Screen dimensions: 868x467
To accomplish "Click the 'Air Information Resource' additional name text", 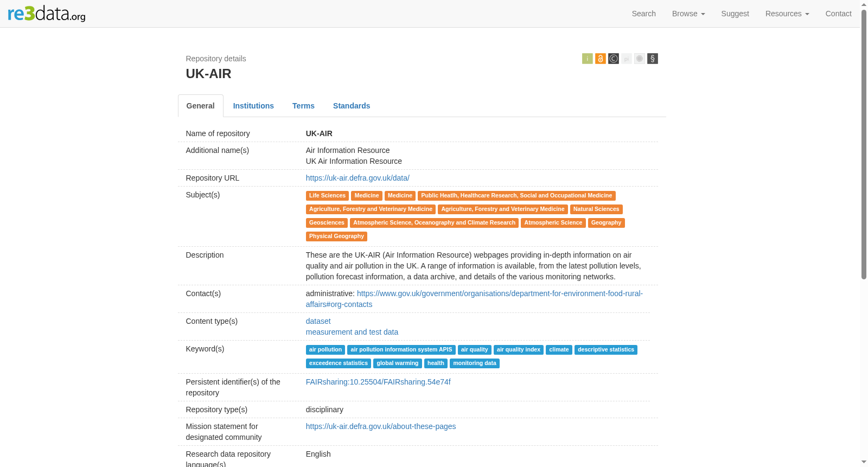I will point(348,150).
